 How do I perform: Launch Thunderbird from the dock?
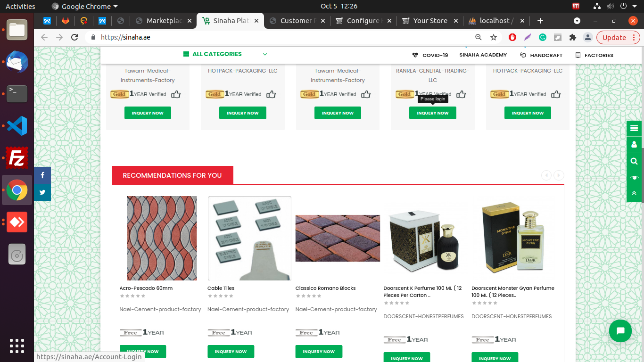click(x=17, y=62)
